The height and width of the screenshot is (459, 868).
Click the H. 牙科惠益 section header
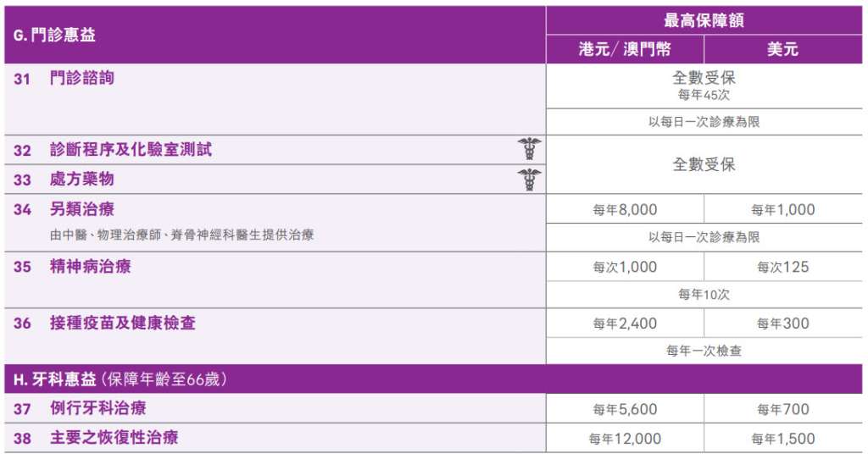[x=120, y=379]
